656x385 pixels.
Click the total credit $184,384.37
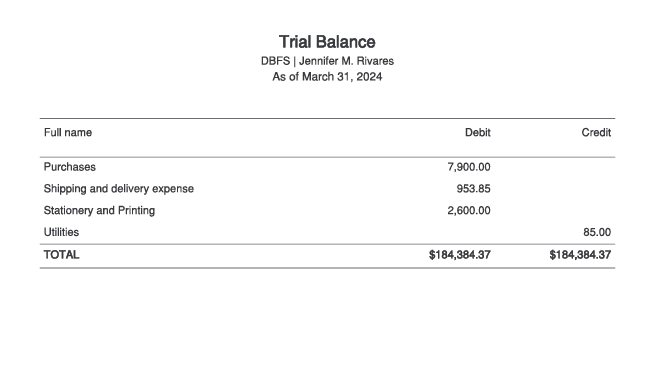[x=580, y=255]
